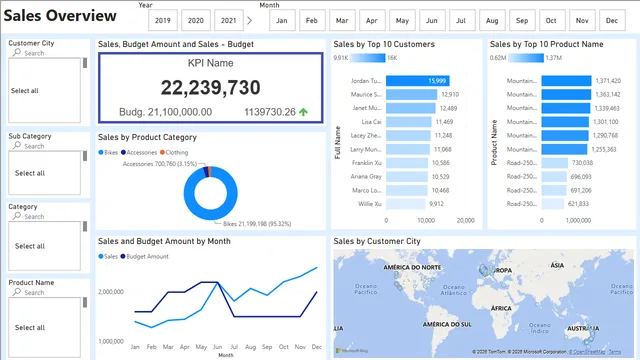
Task: Click the Category slicer scrollbar
Action: [x=85, y=227]
